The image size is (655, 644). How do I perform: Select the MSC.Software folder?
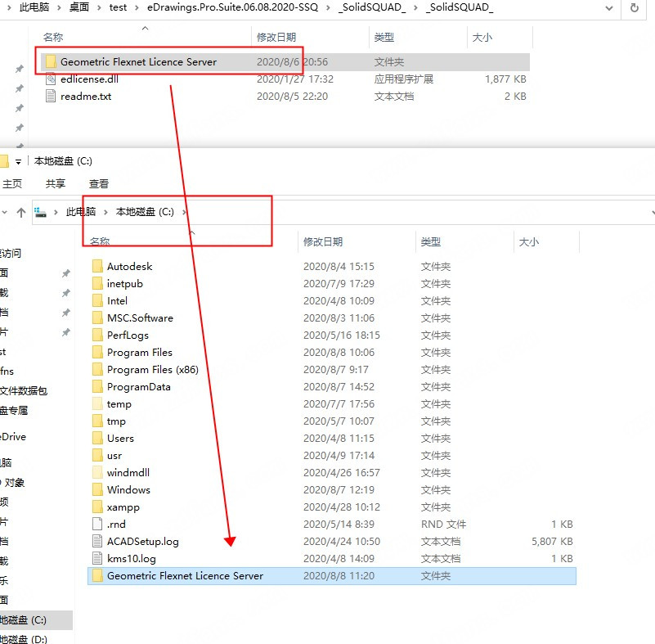pyautogui.click(x=334, y=318)
